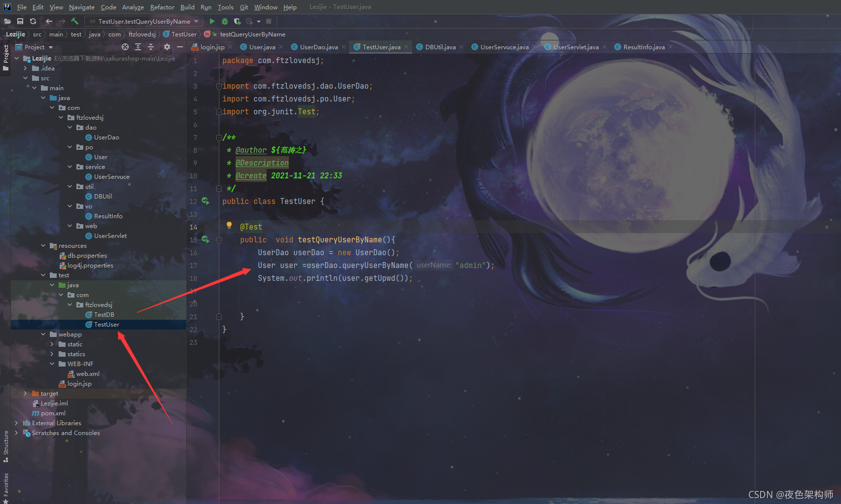The width and height of the screenshot is (841, 504).
Task: Click the Save All toolbar icon
Action: coord(20,21)
